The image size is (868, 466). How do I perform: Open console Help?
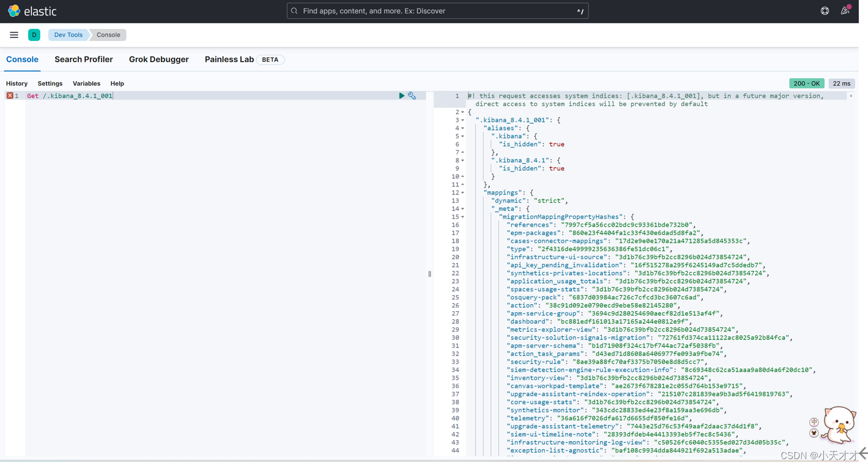coord(117,83)
